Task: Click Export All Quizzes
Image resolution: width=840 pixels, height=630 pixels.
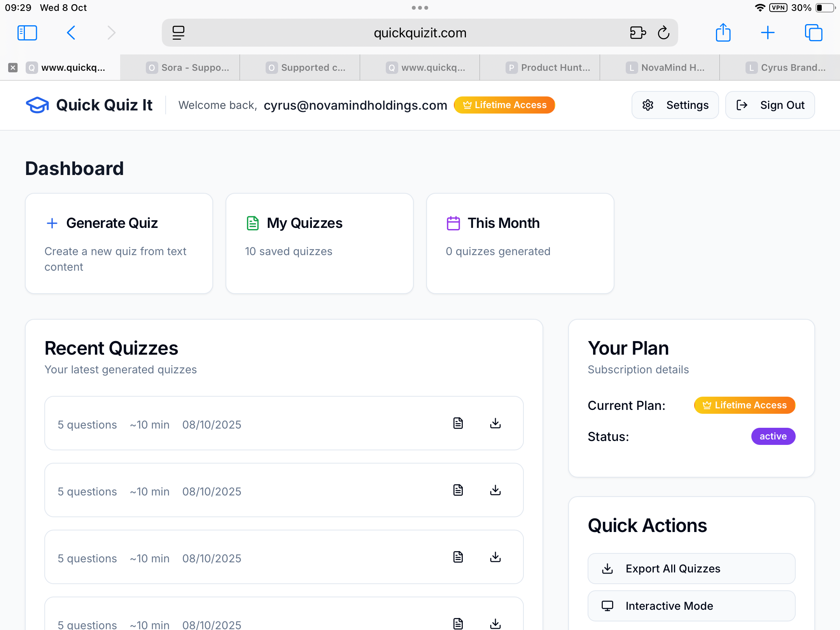Action: coord(691,569)
